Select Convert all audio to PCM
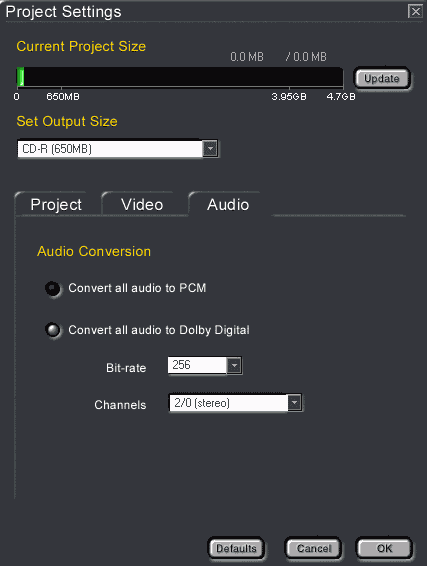 53,288
